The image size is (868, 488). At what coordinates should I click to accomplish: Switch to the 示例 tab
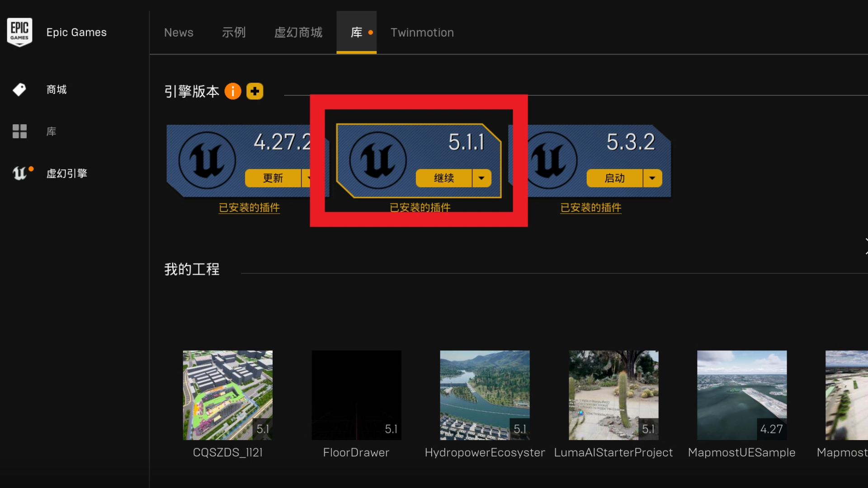[234, 33]
